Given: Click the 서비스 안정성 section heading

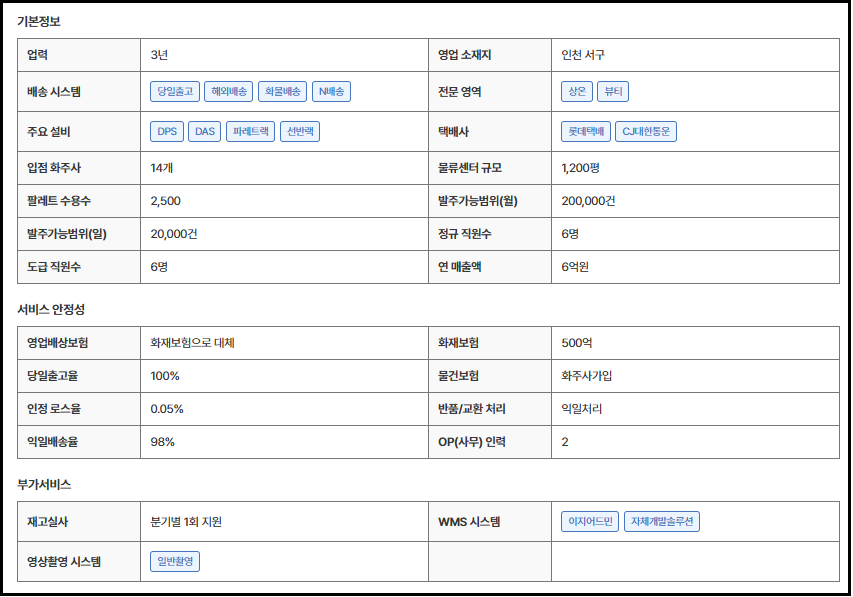Looking at the screenshot, I should (51, 309).
